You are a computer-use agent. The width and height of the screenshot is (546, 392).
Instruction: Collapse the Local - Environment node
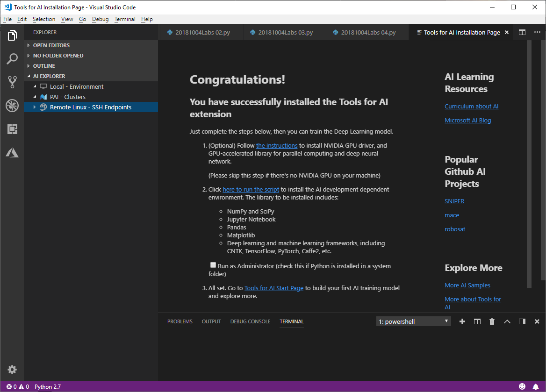[35, 86]
